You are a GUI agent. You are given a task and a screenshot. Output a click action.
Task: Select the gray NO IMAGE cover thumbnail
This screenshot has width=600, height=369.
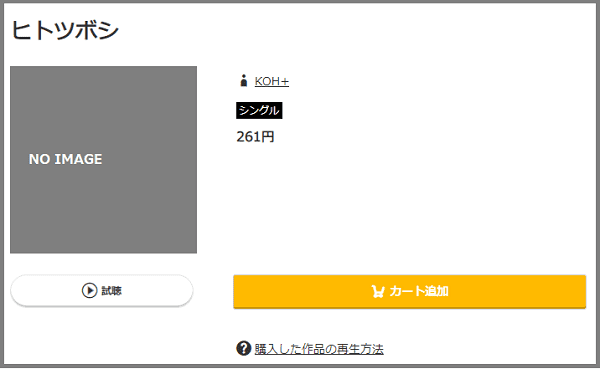point(103,160)
